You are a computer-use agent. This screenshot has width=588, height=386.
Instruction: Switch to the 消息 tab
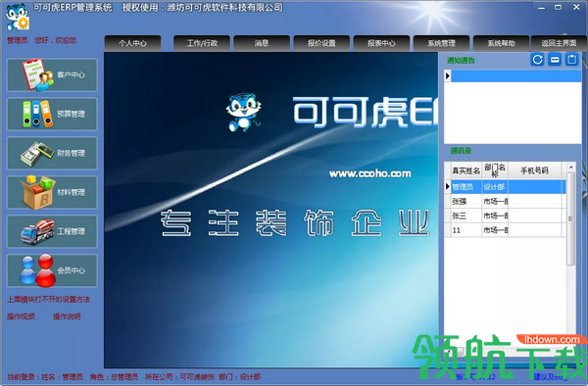point(262,43)
